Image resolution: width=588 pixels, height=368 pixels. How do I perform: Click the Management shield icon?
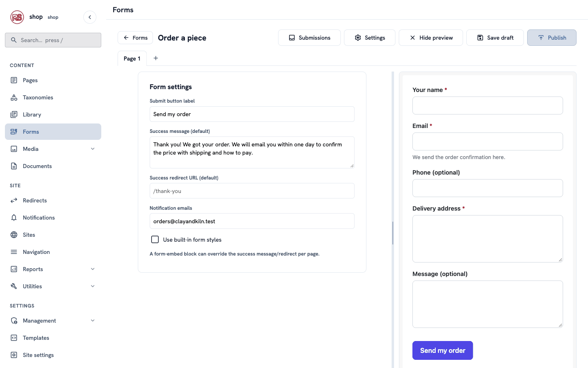pos(14,321)
